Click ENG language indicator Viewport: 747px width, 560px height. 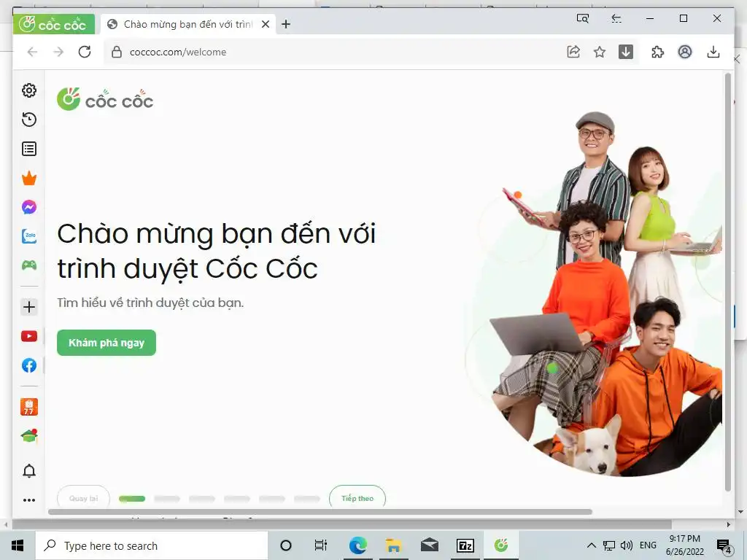tap(648, 545)
